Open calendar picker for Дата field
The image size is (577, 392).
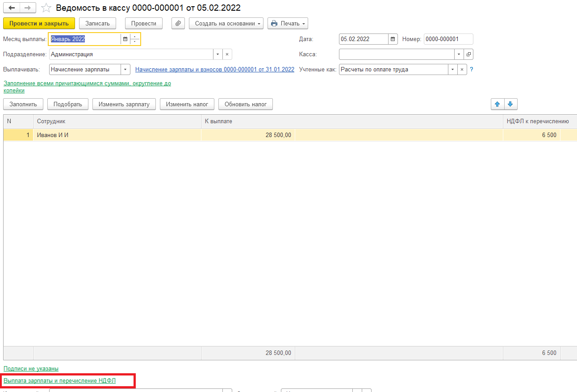[x=393, y=39]
